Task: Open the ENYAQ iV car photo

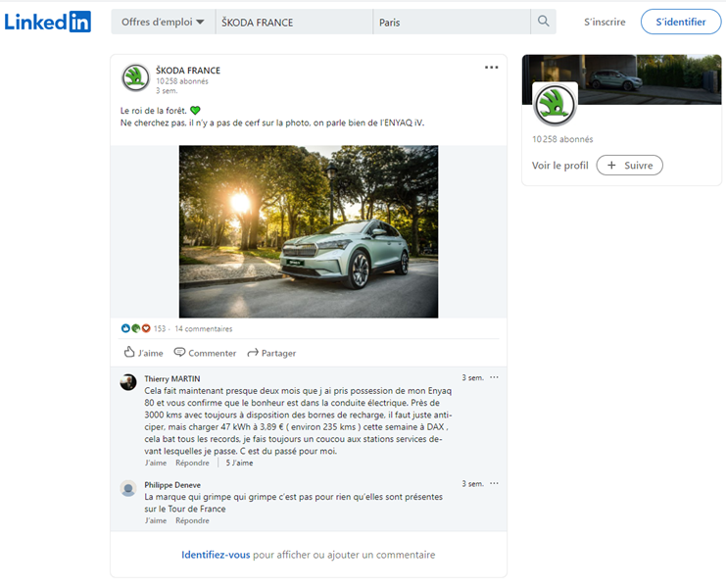Action: tap(308, 231)
